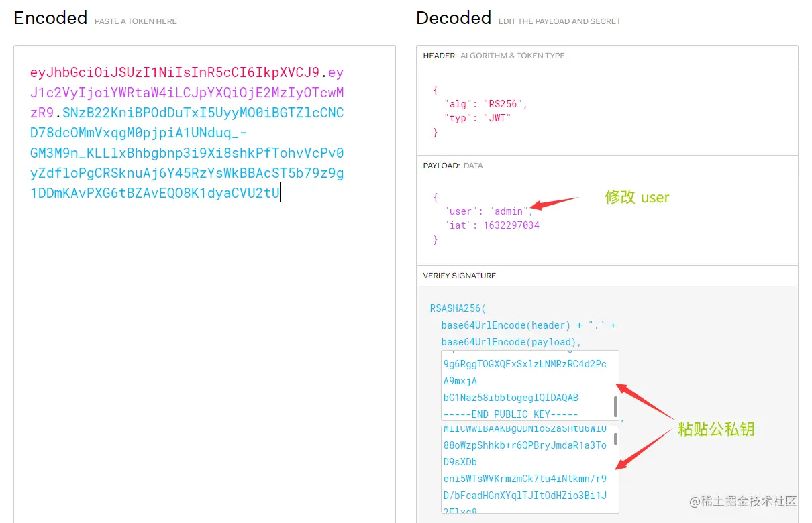Click the "JWT" typ value in the header
Screen dimensions: 812x523
tap(497, 118)
